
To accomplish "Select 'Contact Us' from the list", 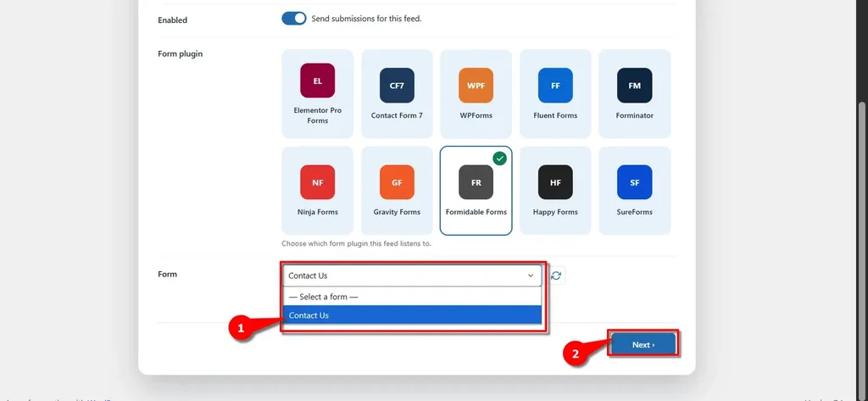I will point(412,315).
